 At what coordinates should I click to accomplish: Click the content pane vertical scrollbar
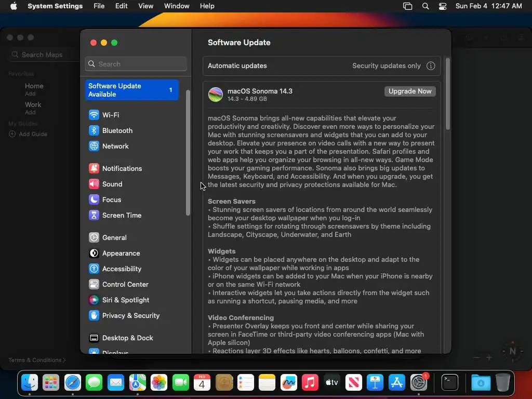pyautogui.click(x=448, y=94)
